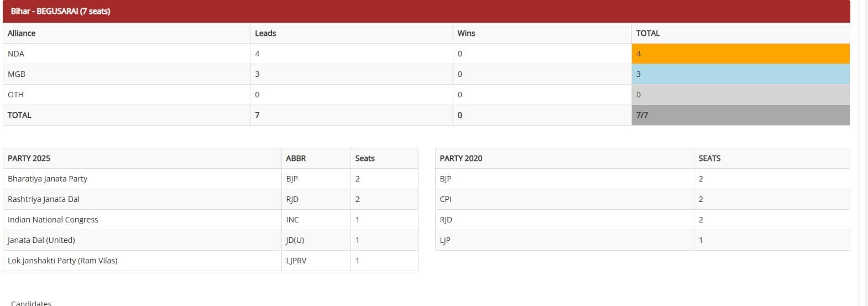This screenshot has width=868, height=306.
Task: Click Rashtriya Janata Dal party name
Action: click(44, 199)
